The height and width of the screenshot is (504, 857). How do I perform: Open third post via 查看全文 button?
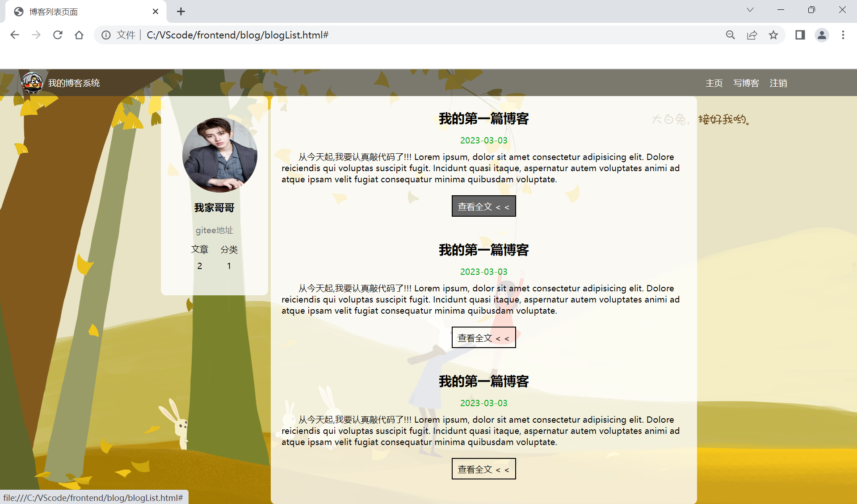[484, 469]
